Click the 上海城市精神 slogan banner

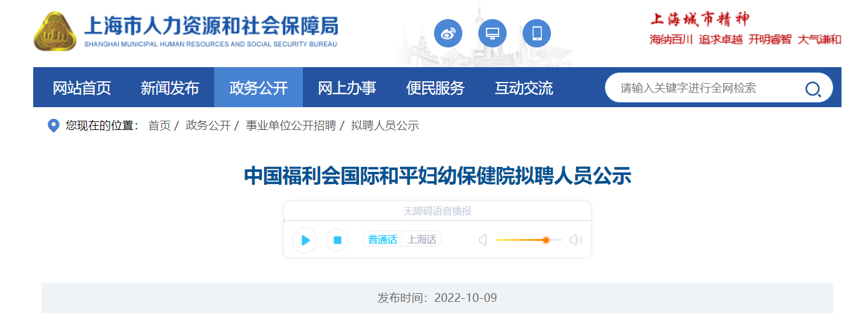tap(745, 30)
